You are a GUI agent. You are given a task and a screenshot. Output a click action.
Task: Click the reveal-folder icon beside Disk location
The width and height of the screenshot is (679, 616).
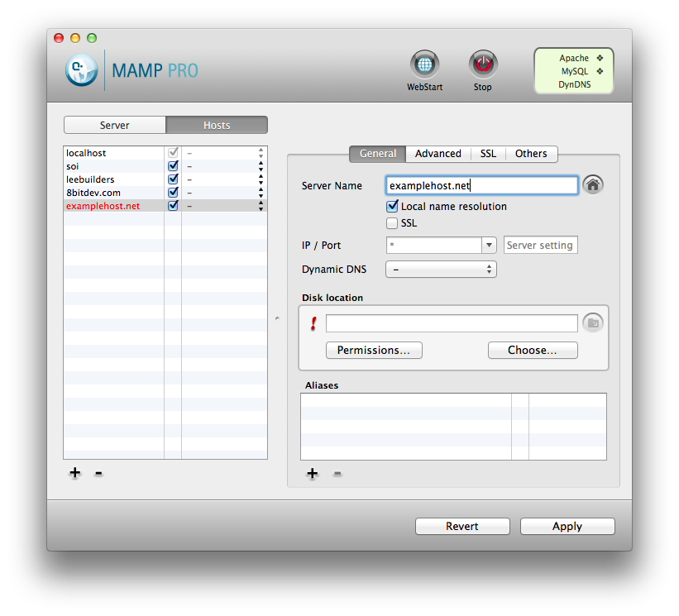tap(593, 323)
